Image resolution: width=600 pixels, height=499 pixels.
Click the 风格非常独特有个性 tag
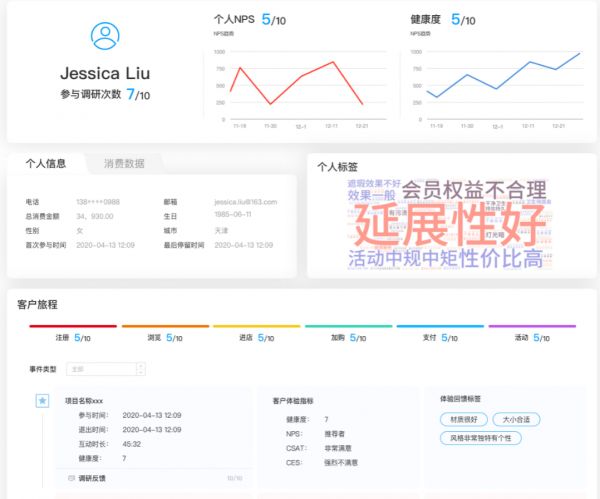481,438
